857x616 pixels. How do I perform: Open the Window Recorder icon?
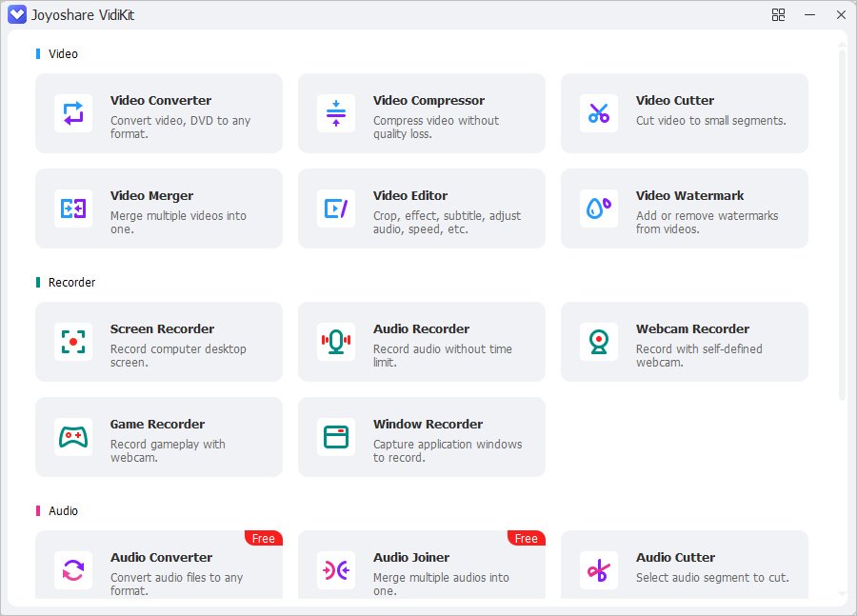pyautogui.click(x=336, y=437)
